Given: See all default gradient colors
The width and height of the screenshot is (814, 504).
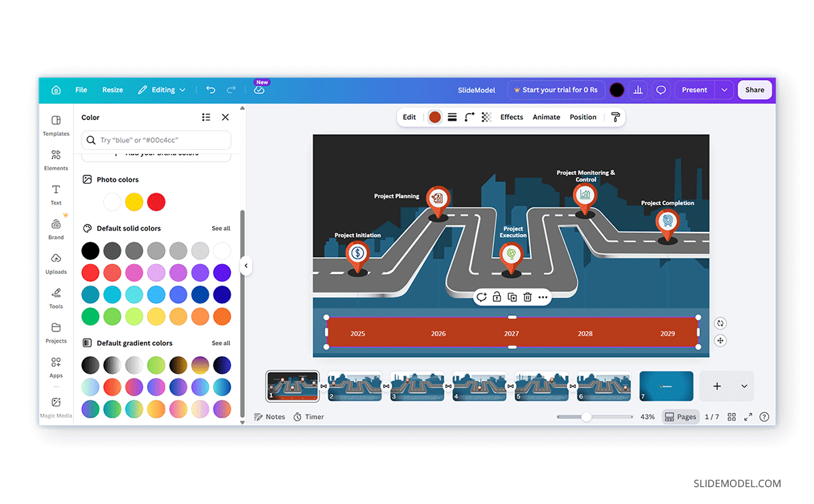Looking at the screenshot, I should point(221,343).
